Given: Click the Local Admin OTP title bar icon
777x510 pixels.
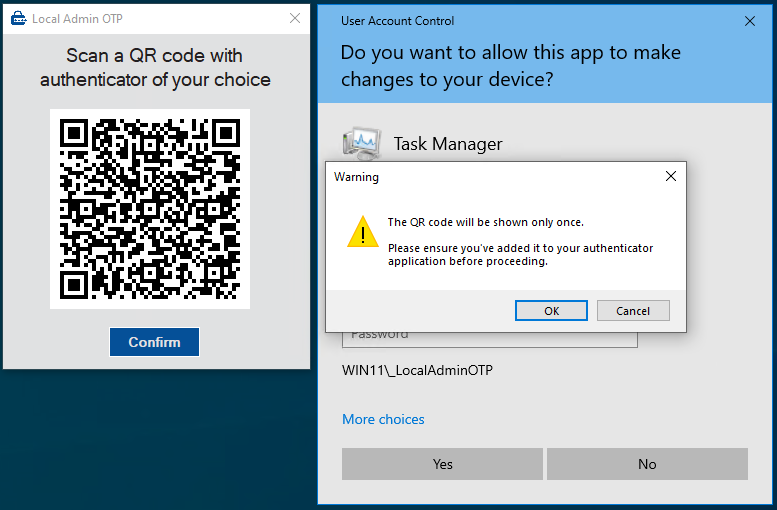Looking at the screenshot, I should click(18, 19).
